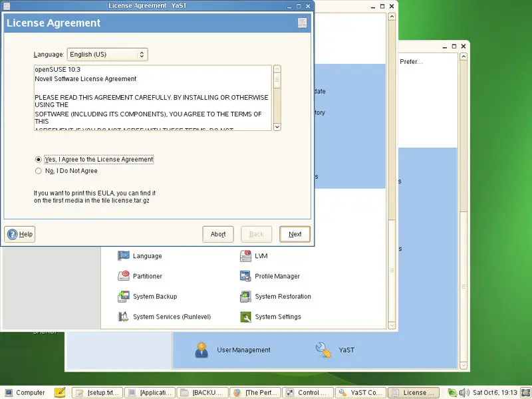Click license text scroll up arrow
532x399 pixels.
(277, 69)
